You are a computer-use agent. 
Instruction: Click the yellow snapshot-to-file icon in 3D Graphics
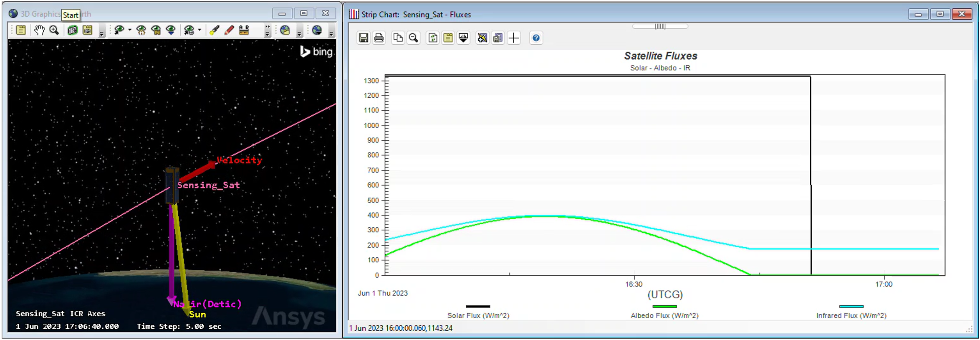point(88,30)
